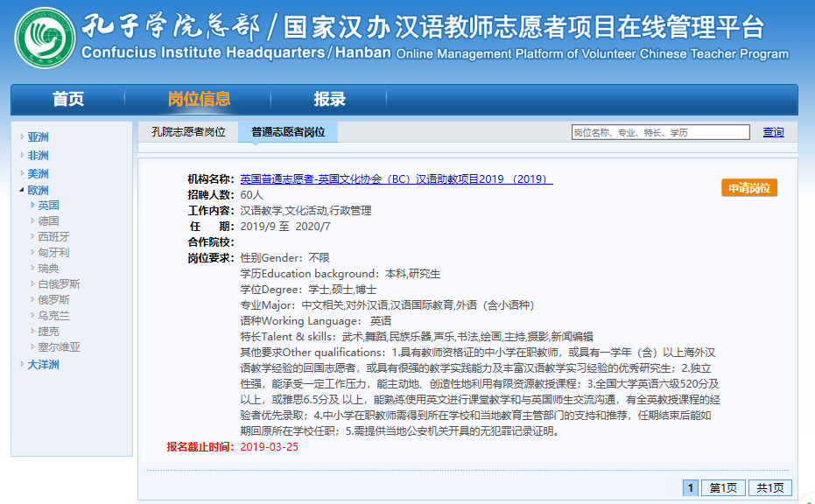
Task: Switch to 孔院志愿者岗位 tab
Action: pos(188,132)
